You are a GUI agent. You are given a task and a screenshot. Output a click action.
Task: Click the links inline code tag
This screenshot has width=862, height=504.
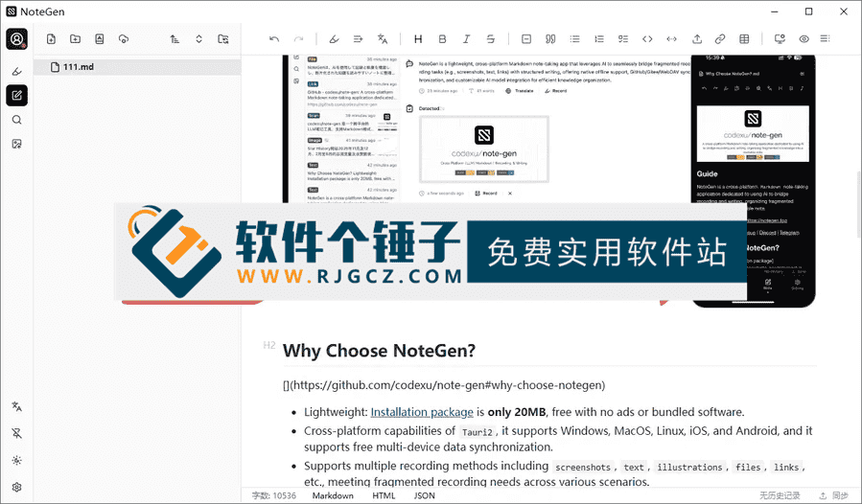pos(786,468)
